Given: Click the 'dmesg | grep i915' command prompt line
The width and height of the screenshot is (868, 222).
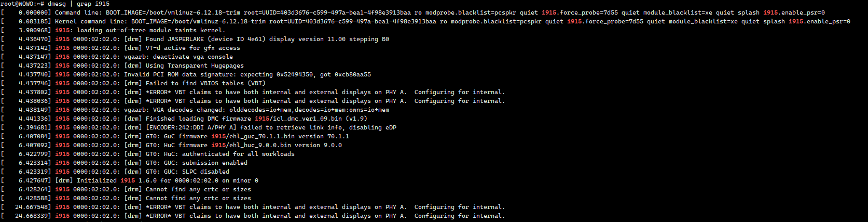Looking at the screenshot, I should [x=55, y=4].
